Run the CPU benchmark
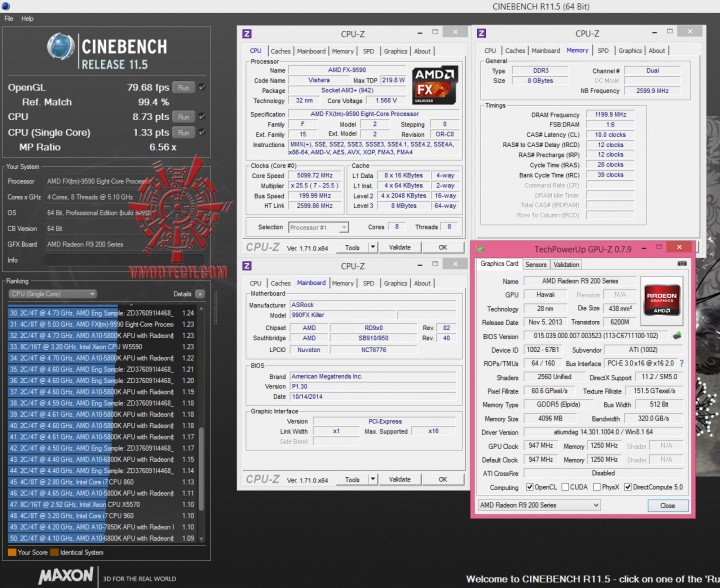The image size is (720, 588). pos(184,117)
